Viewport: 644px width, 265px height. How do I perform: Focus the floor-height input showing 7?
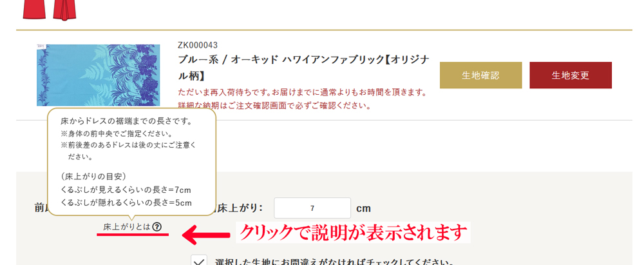coord(312,208)
